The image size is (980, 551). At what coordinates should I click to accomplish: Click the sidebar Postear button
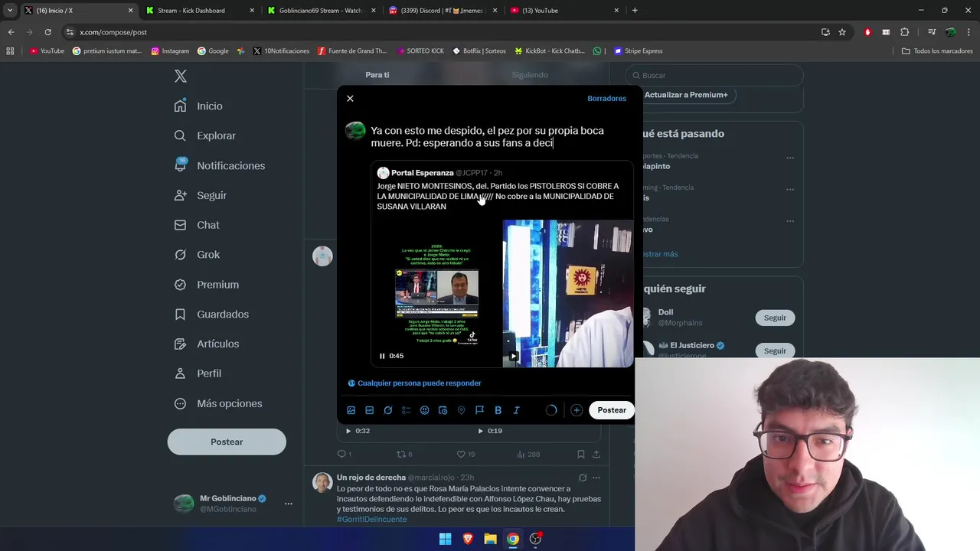click(x=227, y=442)
